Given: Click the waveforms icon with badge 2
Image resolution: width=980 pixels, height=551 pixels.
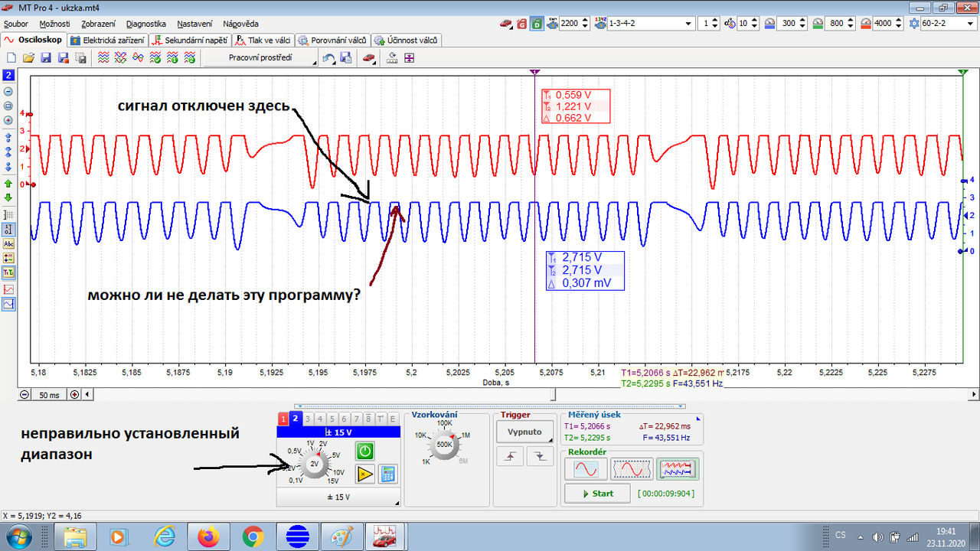Looking at the screenshot, I should 191,57.
